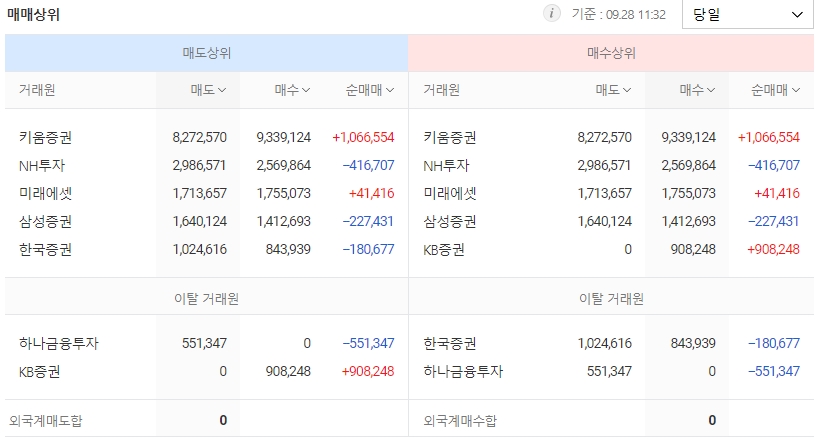This screenshot has height=443, width=818.
Task: Open the 당일 period dropdown
Action: click(747, 15)
